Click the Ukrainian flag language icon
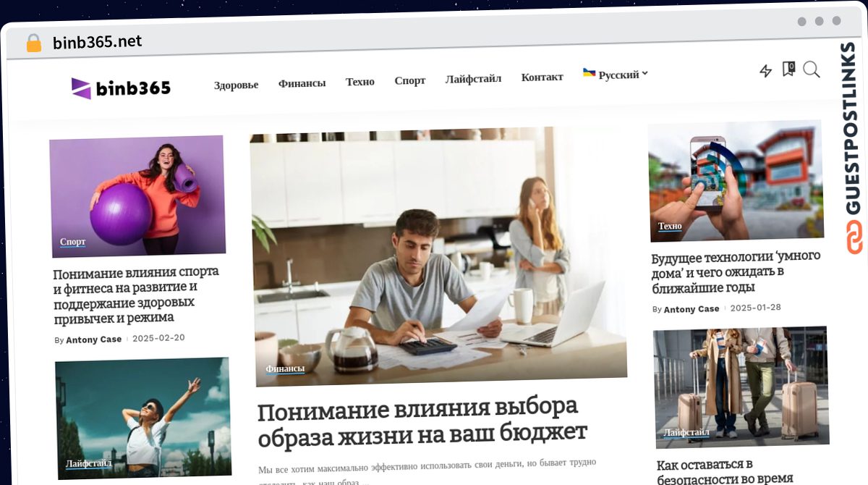 pos(590,73)
